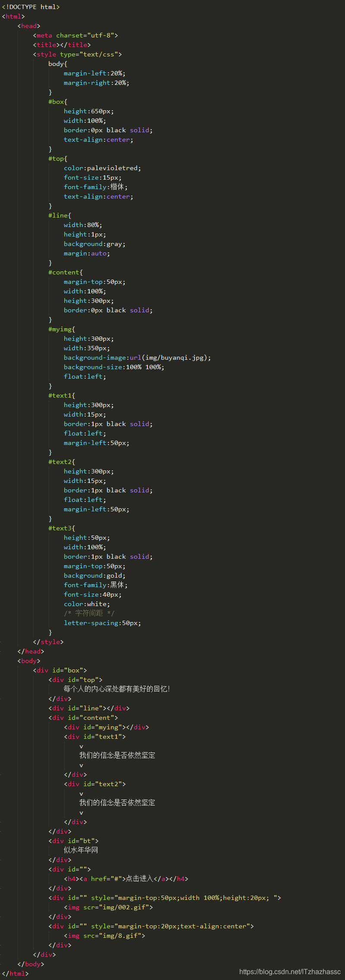Viewport: 345px width, 980px height.
Task: Click the closing "</html>" tag line
Action: [x=15, y=974]
